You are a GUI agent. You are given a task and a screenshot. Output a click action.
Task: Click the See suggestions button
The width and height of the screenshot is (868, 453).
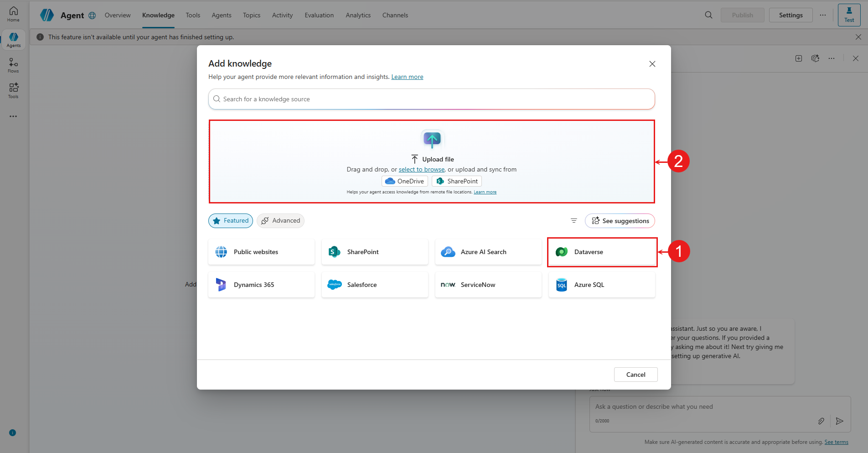pos(620,221)
